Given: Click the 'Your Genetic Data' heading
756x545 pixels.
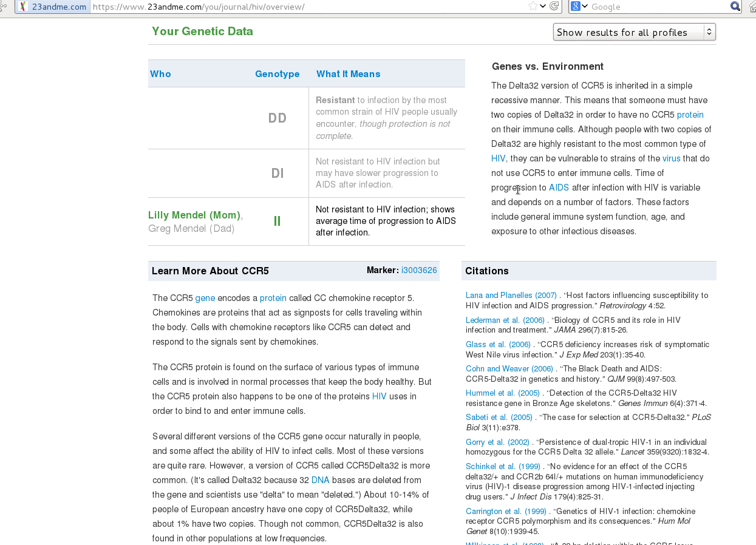Looking at the screenshot, I should tap(202, 32).
